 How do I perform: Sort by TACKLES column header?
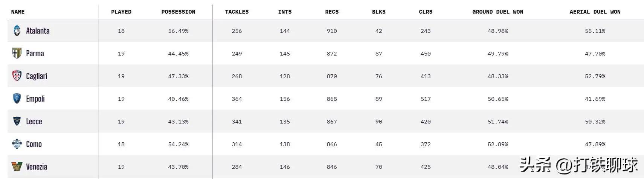point(237,12)
